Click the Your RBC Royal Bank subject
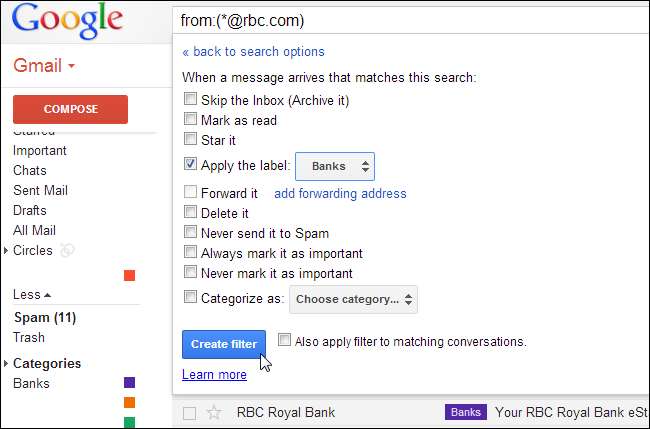 pos(571,412)
